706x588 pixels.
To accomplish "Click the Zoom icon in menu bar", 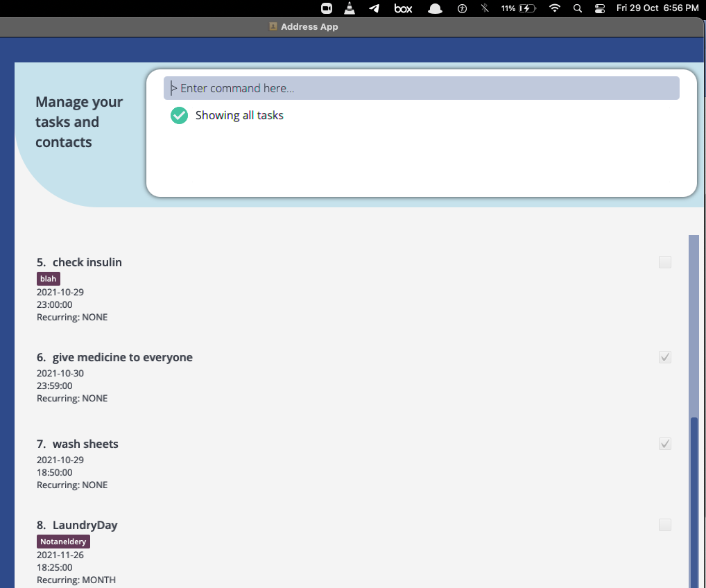I will [327, 8].
